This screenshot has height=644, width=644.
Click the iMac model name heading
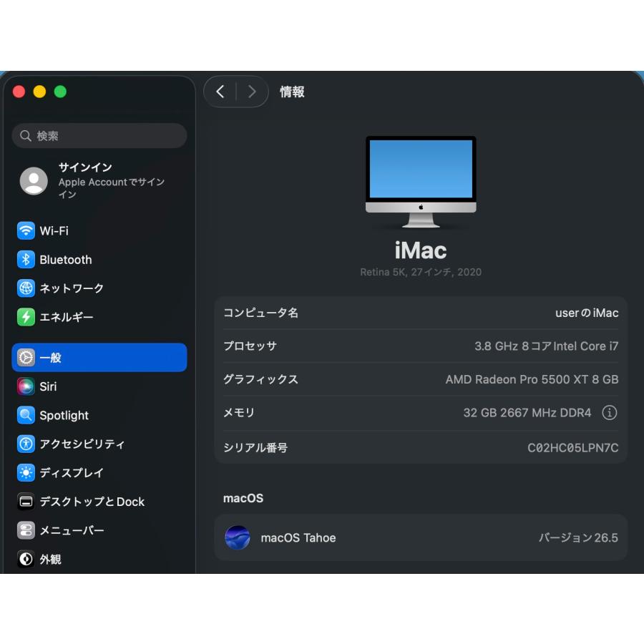[421, 250]
